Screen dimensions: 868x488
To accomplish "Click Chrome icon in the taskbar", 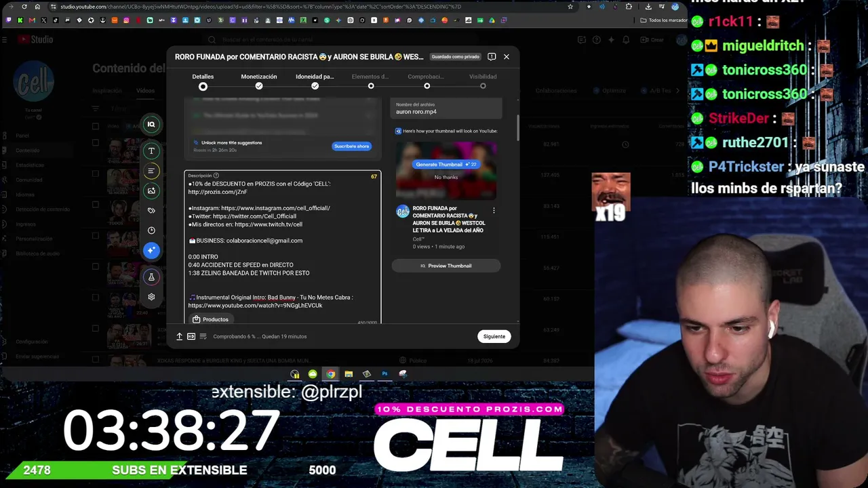I will [330, 374].
